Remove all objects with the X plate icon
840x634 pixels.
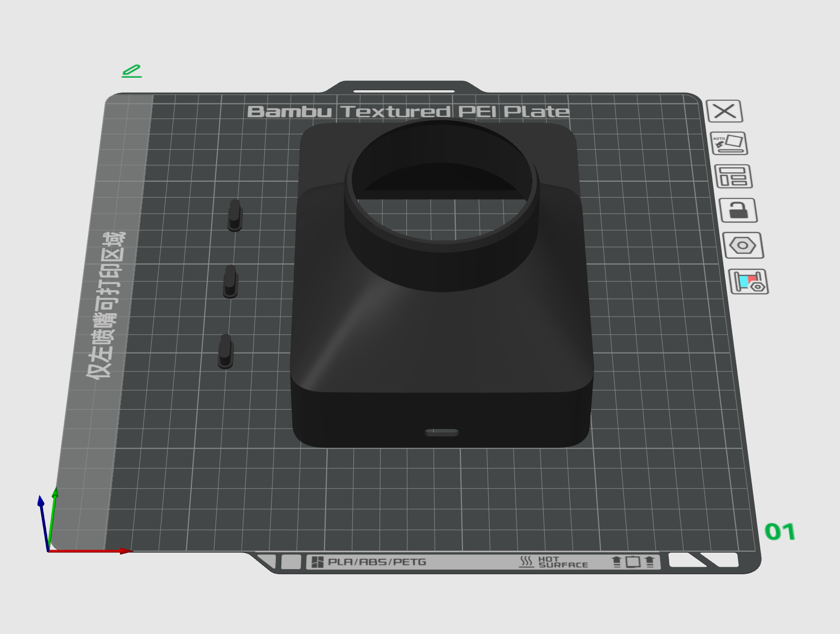pos(724,111)
